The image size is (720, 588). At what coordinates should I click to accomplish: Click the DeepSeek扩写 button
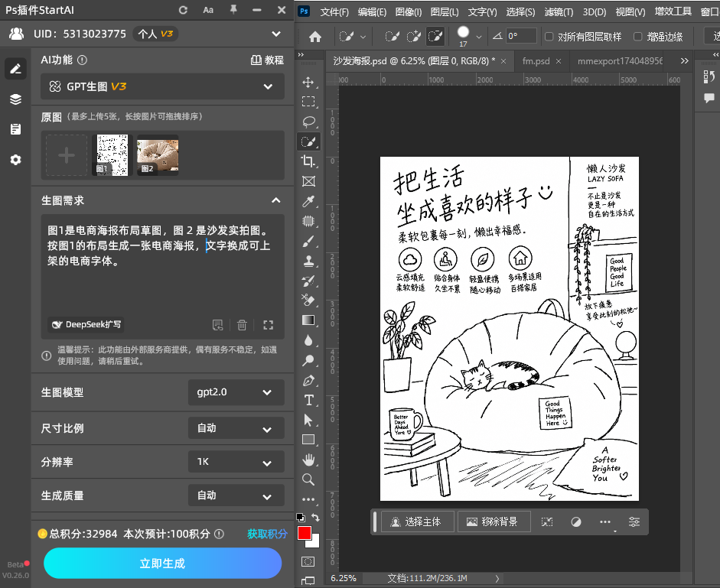86,324
